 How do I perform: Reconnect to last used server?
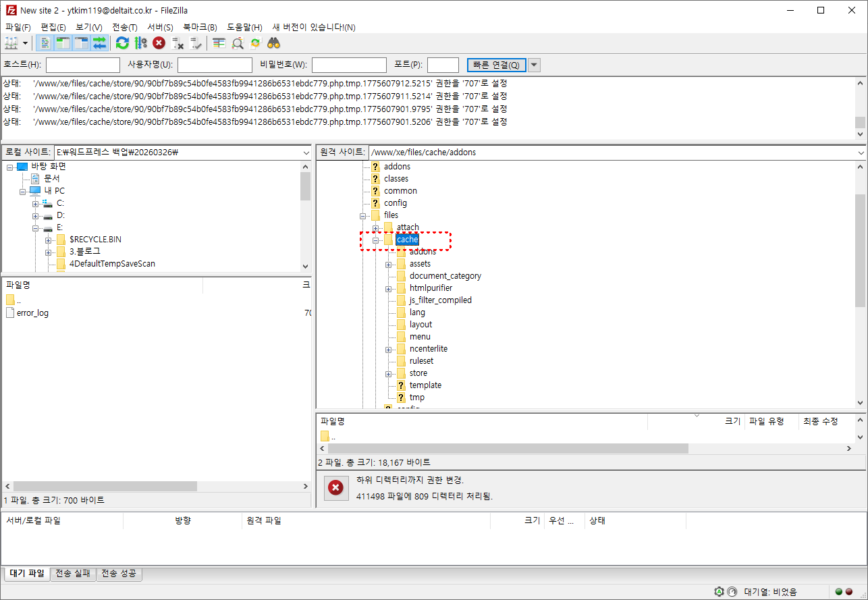(x=196, y=43)
